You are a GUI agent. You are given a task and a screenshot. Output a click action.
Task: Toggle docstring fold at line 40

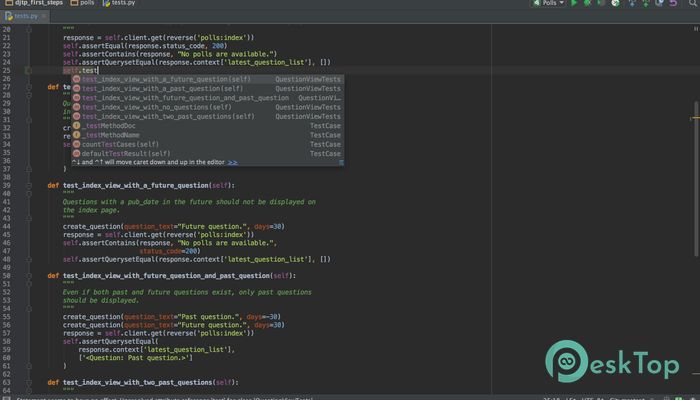point(29,194)
